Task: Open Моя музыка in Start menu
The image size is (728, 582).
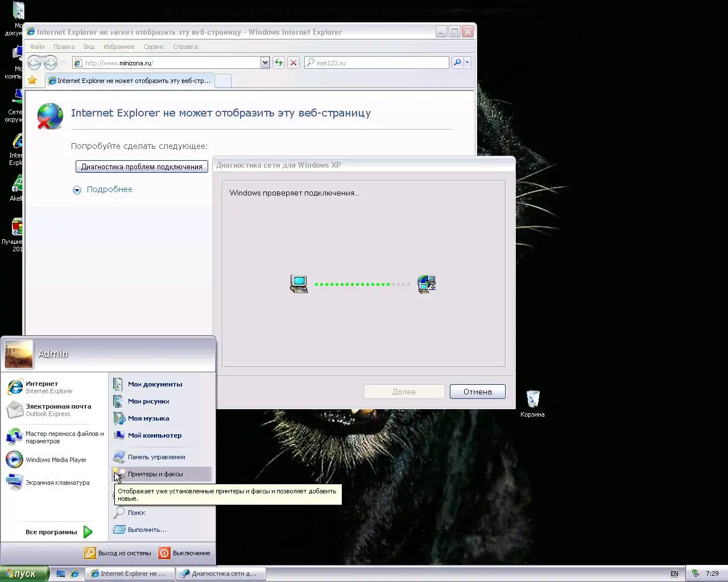Action: tap(162, 418)
